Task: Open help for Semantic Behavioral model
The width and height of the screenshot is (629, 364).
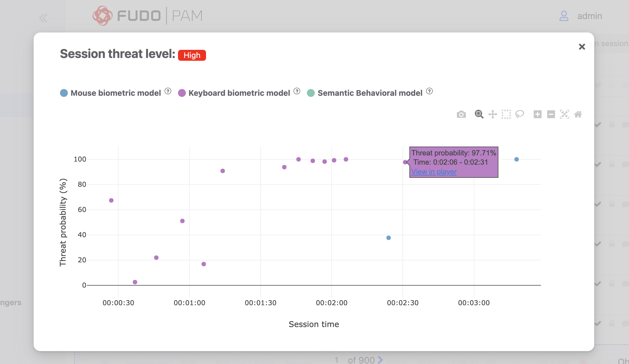Action: (x=429, y=91)
